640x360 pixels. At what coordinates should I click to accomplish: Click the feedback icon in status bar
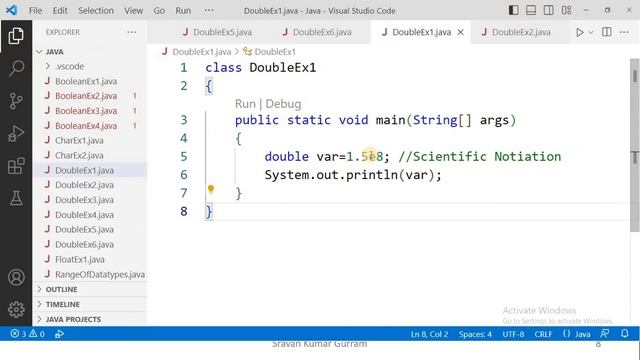pos(605,333)
